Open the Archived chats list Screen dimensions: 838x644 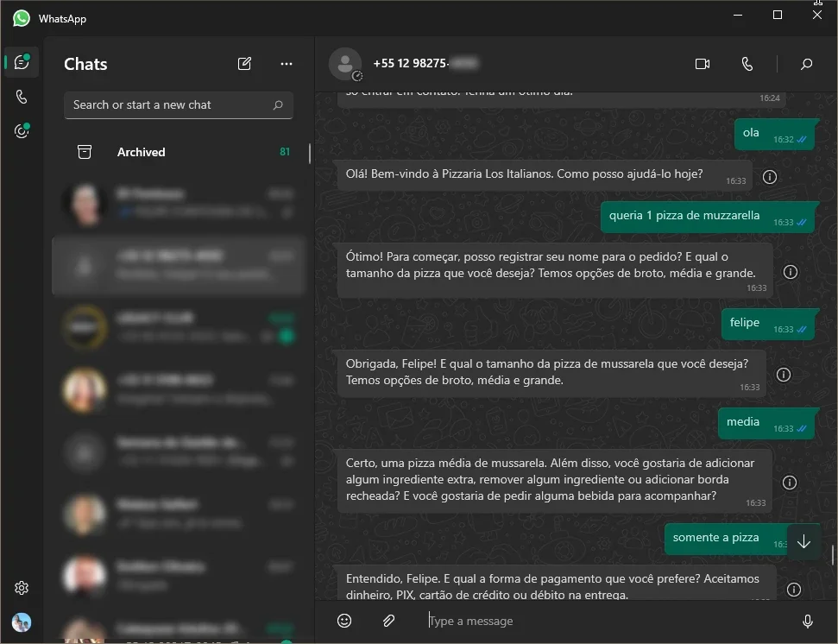click(179, 152)
